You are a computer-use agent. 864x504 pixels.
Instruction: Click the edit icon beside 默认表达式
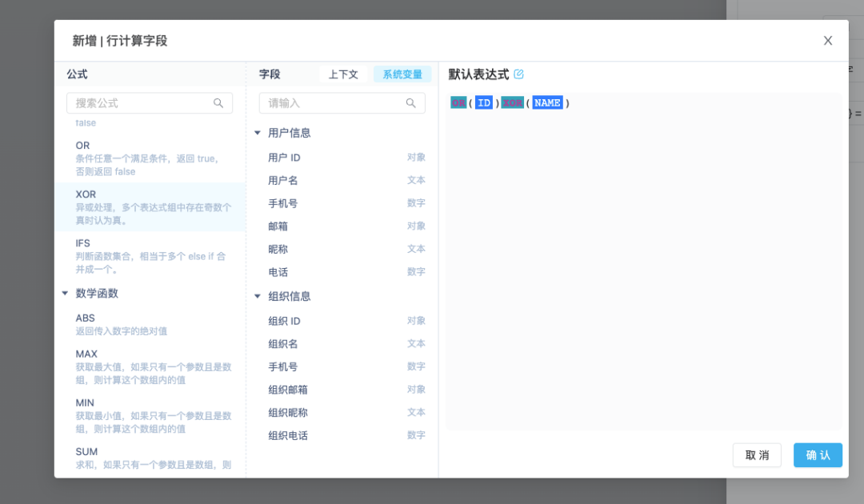518,74
